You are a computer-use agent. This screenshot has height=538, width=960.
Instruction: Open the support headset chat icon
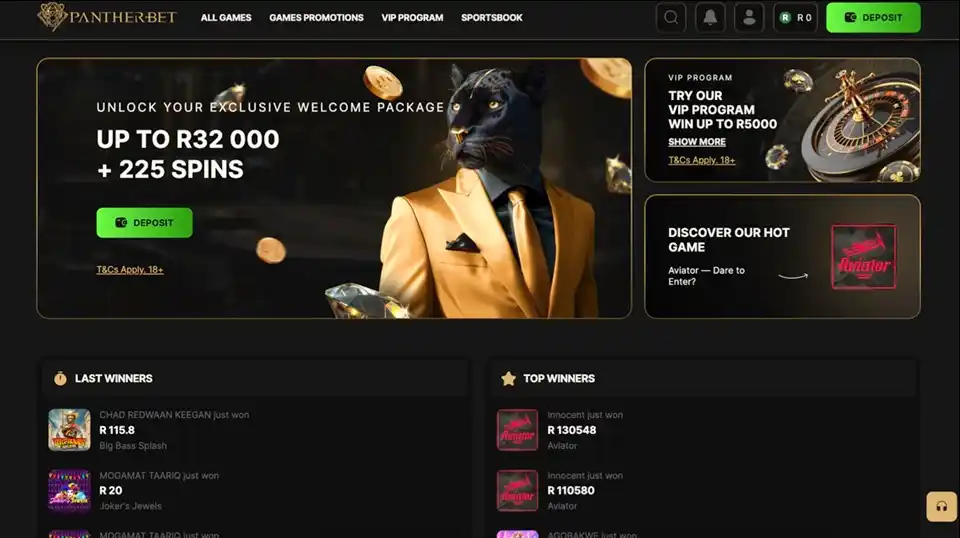[x=942, y=506]
